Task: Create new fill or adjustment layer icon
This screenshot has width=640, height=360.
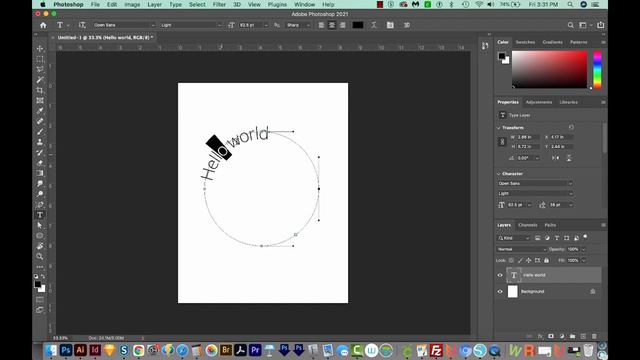Action: click(x=562, y=336)
